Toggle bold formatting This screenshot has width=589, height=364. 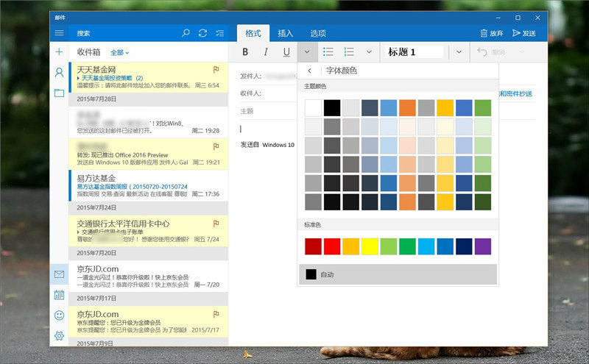coord(245,52)
